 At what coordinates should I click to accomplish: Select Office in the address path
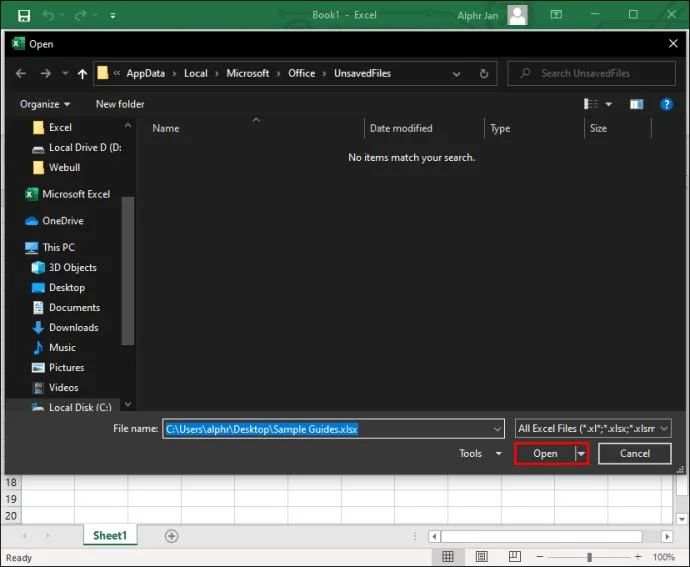(x=301, y=74)
